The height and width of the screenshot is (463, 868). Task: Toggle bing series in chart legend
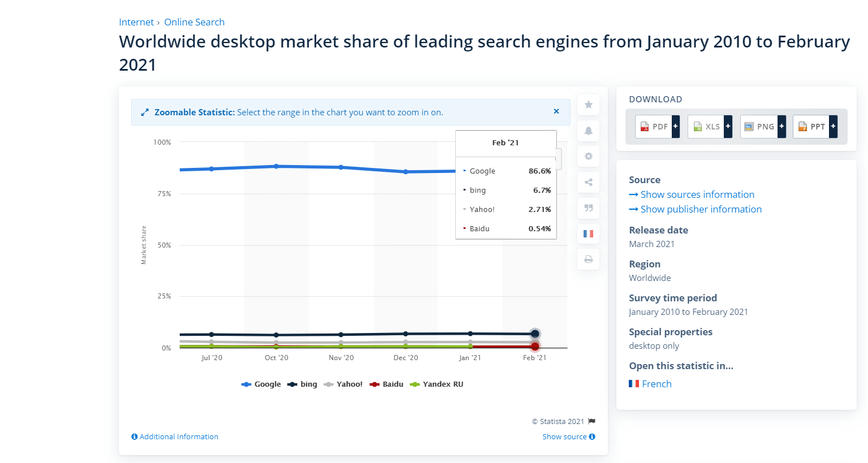pyautogui.click(x=303, y=384)
